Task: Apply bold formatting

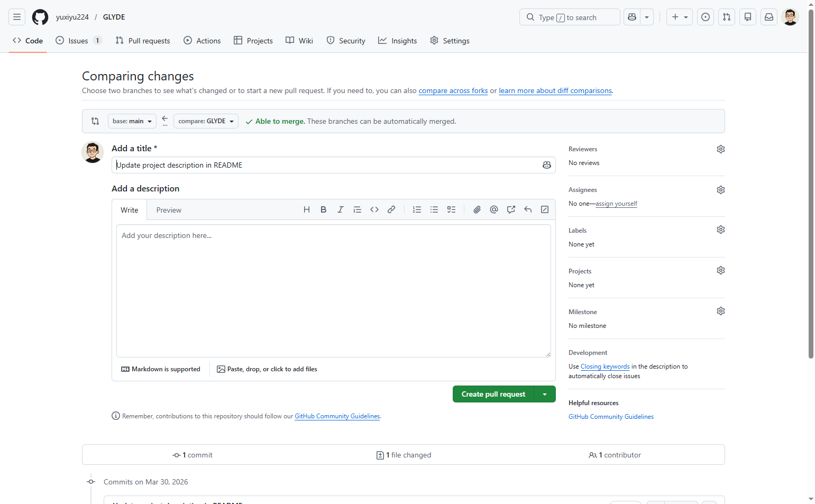Action: point(324,209)
